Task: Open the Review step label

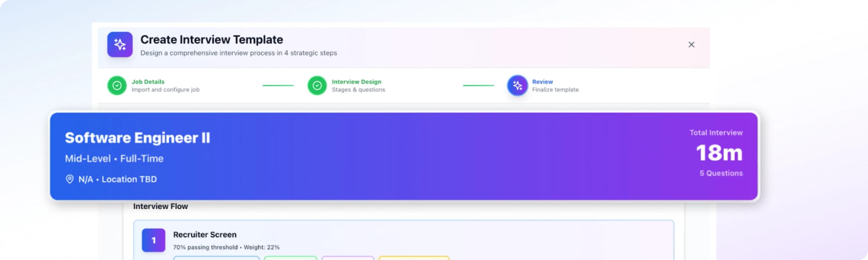Action: [x=542, y=82]
